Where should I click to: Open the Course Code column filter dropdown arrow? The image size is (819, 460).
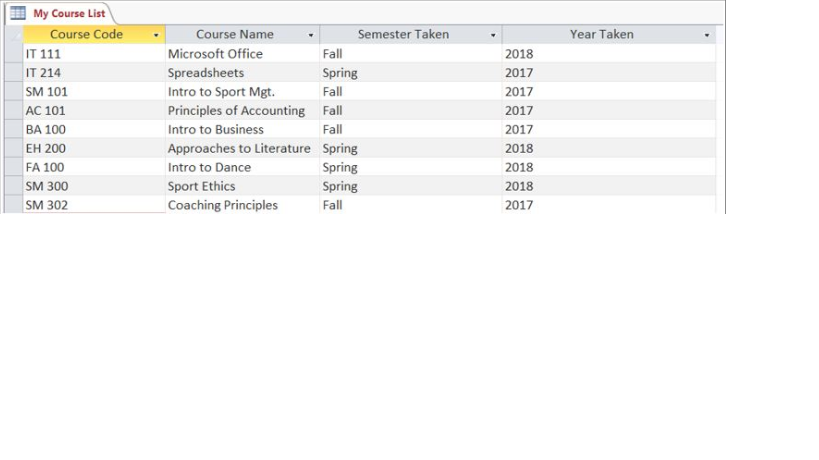click(156, 35)
